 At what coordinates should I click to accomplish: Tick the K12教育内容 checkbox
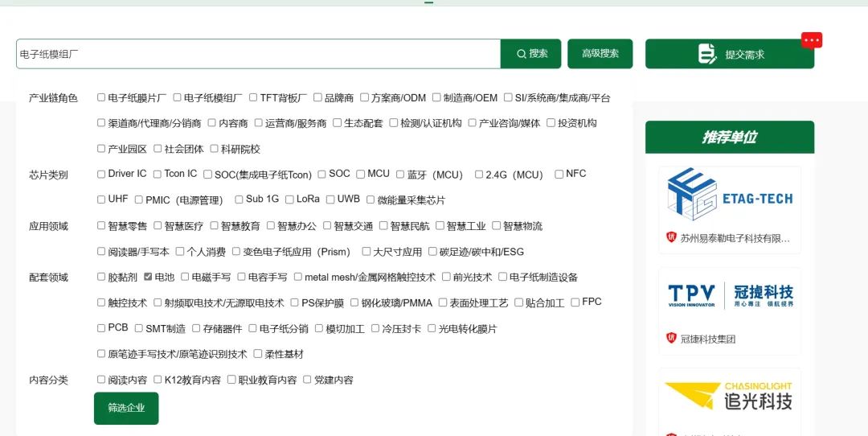point(158,380)
